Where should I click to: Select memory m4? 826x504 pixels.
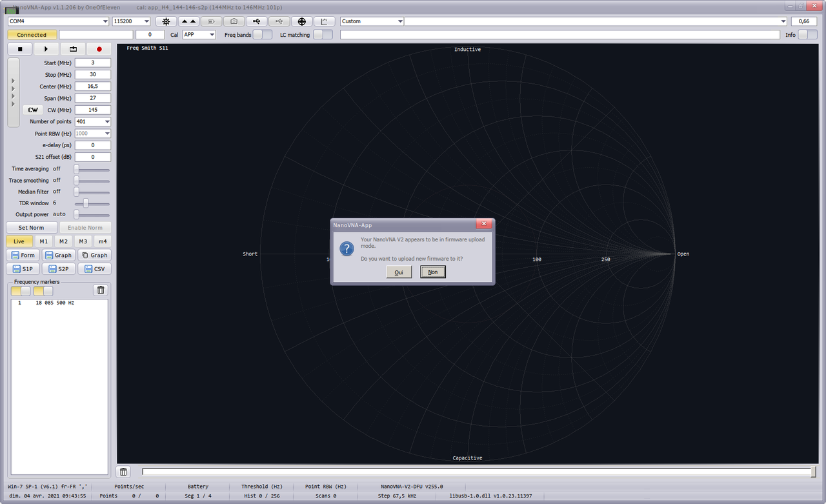[103, 241]
